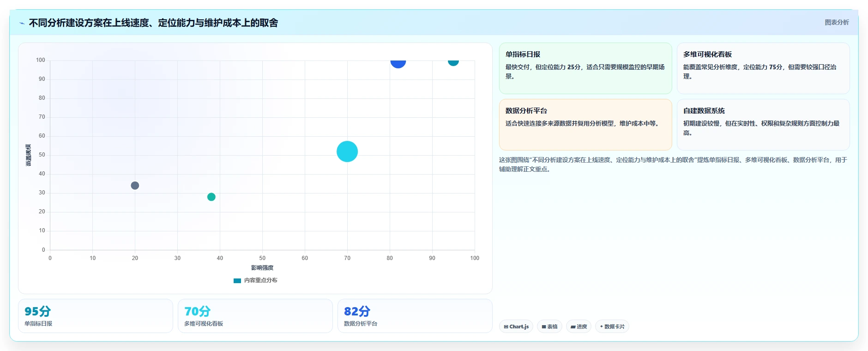
Task: Click the 数据卡片 tag chip
Action: [x=612, y=327]
